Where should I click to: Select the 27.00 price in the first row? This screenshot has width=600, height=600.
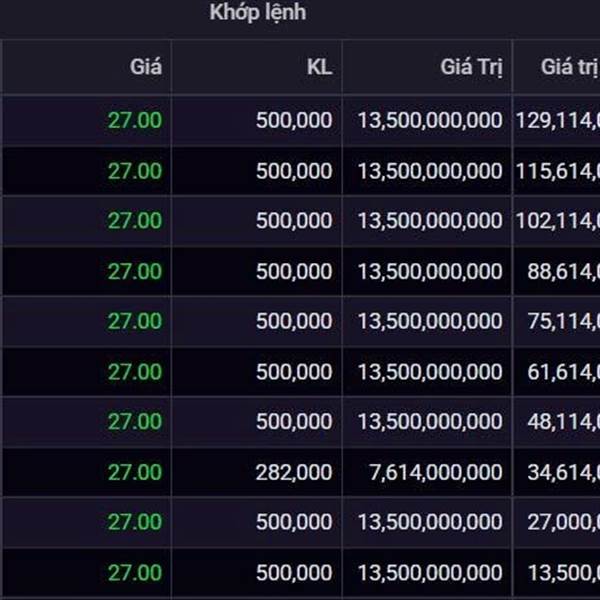(135, 121)
